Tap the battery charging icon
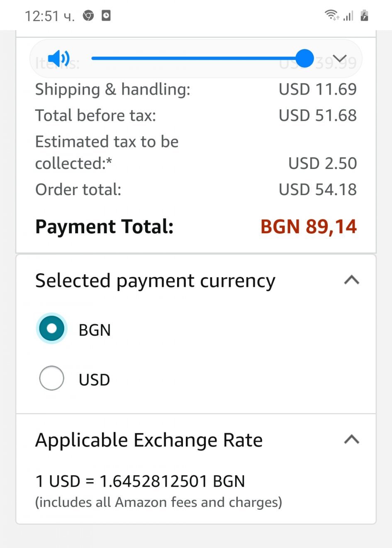 [364, 15]
